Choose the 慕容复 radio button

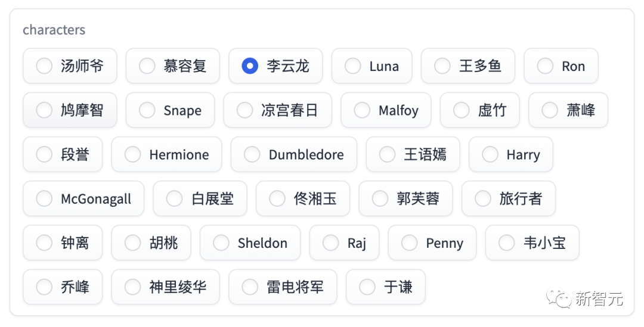coord(172,66)
